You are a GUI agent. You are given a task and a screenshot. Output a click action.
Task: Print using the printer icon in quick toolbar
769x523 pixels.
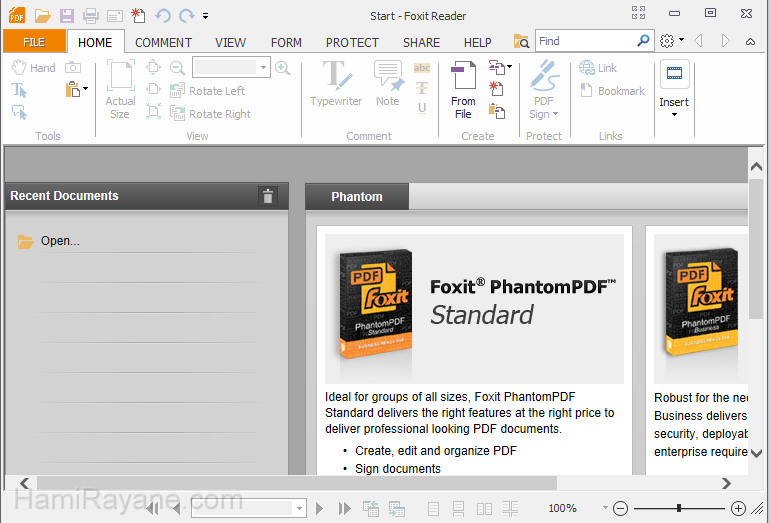(91, 16)
